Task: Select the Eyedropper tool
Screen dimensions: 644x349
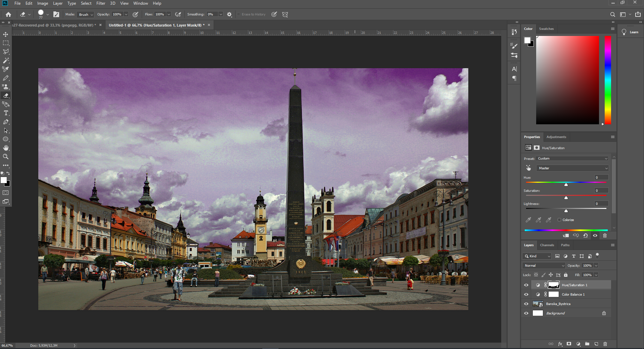Action: pyautogui.click(x=6, y=69)
